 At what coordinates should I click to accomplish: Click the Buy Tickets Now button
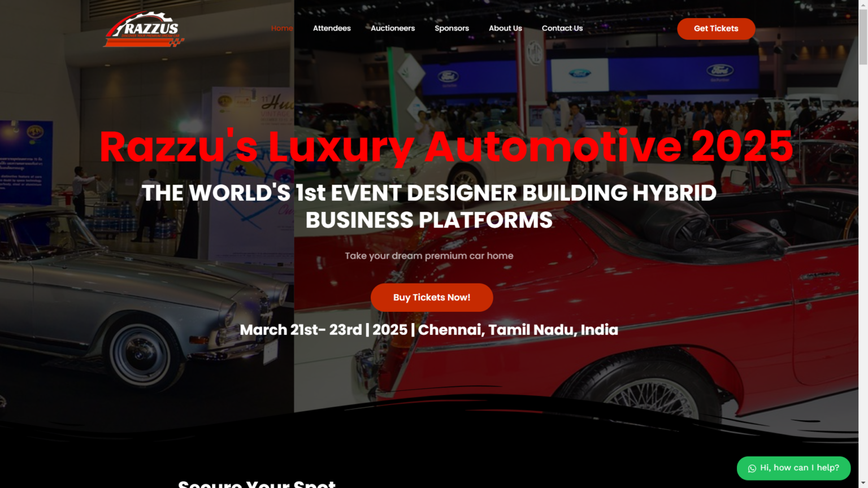coord(431,297)
